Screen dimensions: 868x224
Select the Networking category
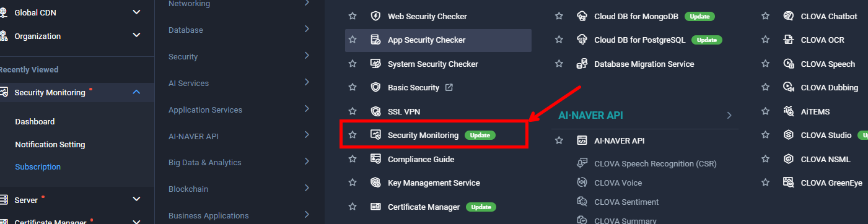pos(189,4)
